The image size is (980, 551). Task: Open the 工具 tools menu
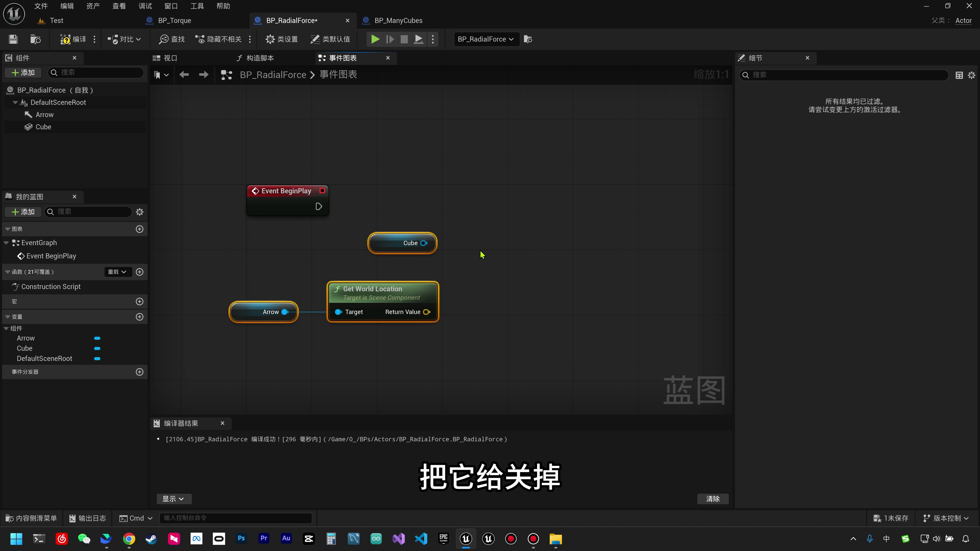tap(197, 6)
